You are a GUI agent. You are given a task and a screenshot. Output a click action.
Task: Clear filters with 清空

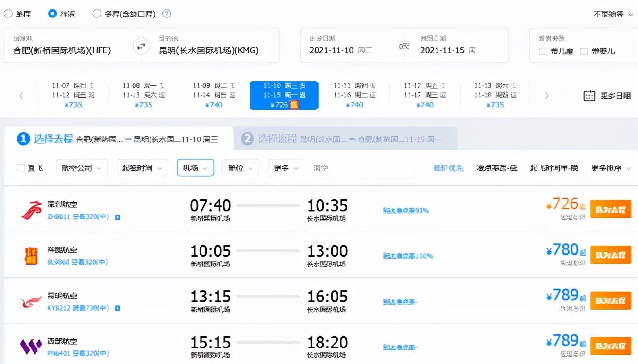point(321,168)
